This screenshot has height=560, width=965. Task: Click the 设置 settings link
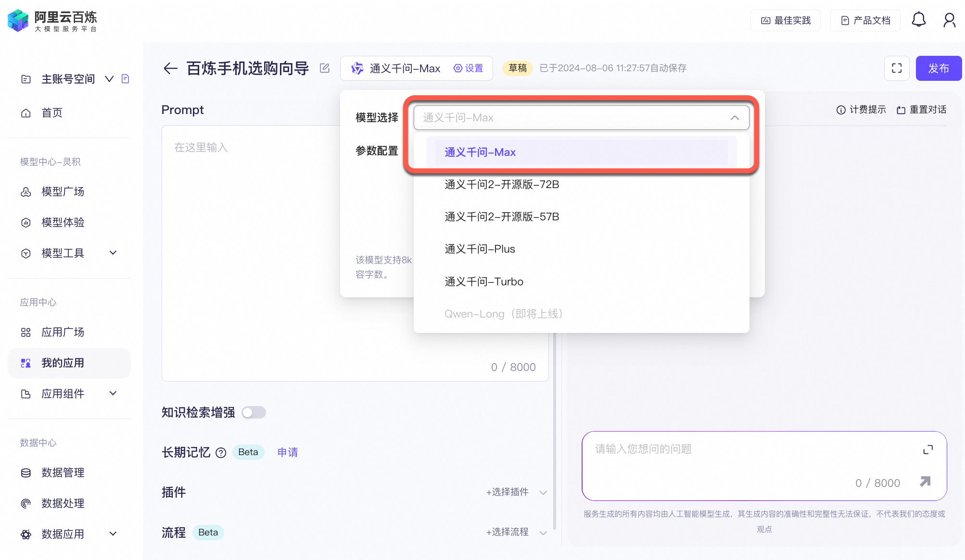pos(469,68)
